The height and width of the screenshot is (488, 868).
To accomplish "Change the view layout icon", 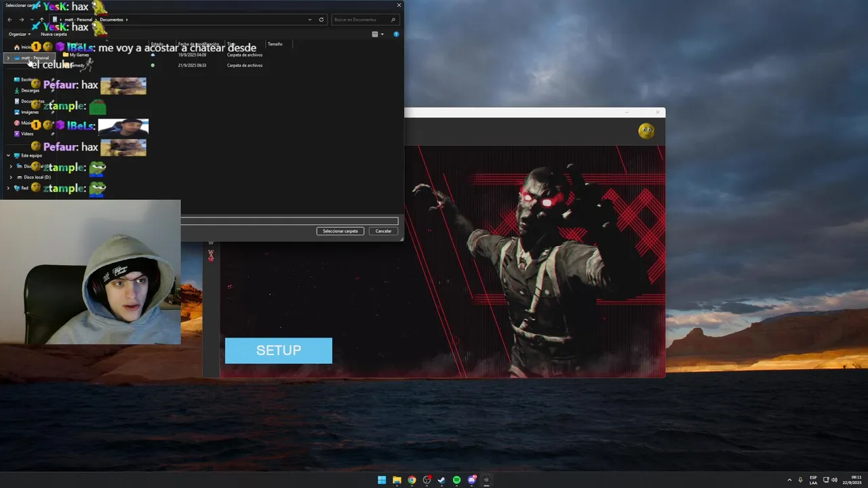I will [x=375, y=34].
